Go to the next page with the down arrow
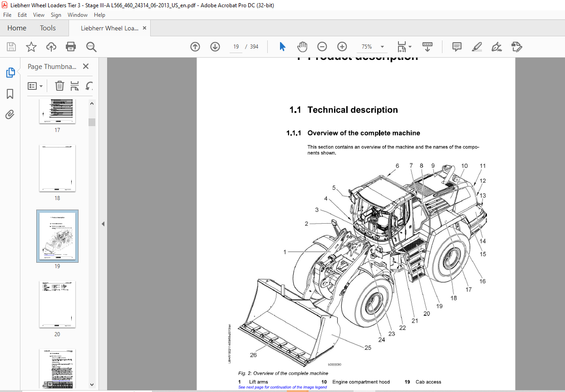The height and width of the screenshot is (392, 565). coord(215,47)
